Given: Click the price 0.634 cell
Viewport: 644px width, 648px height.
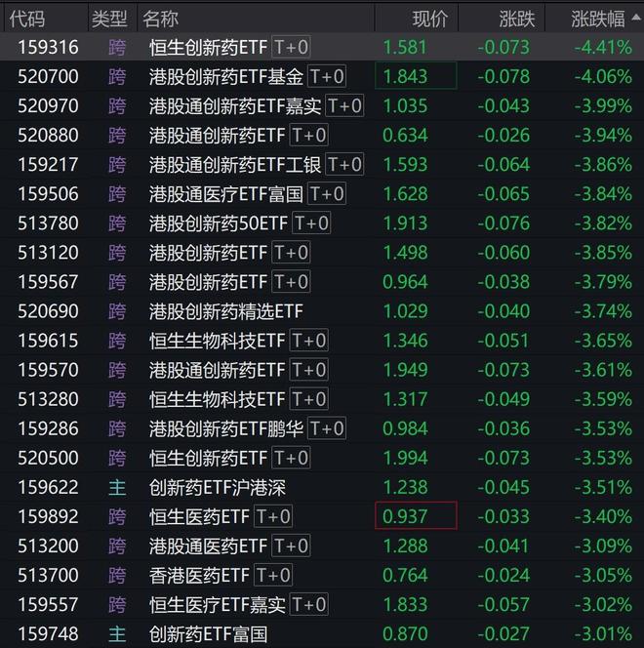Looking at the screenshot, I should coord(405,135).
